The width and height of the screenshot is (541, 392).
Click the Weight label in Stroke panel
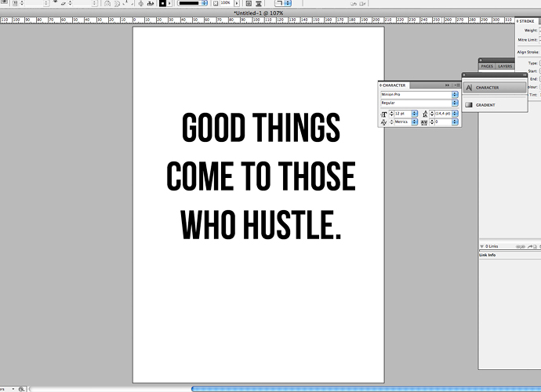pos(531,31)
